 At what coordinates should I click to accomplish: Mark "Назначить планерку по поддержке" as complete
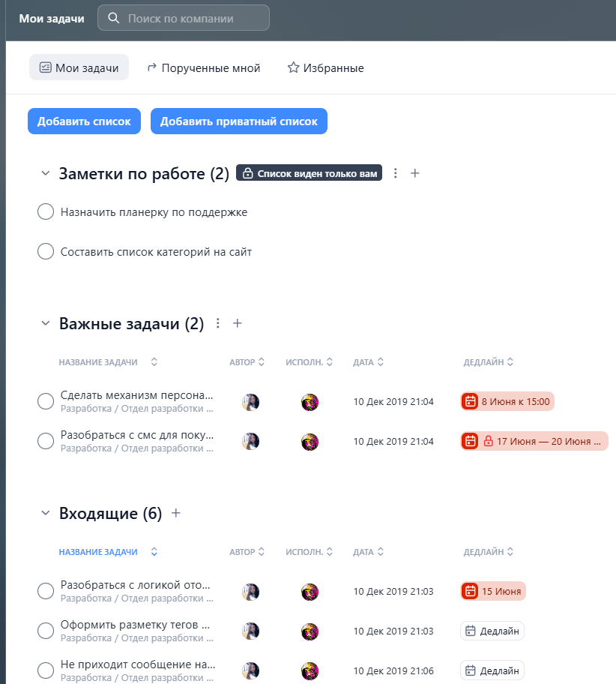click(x=45, y=211)
